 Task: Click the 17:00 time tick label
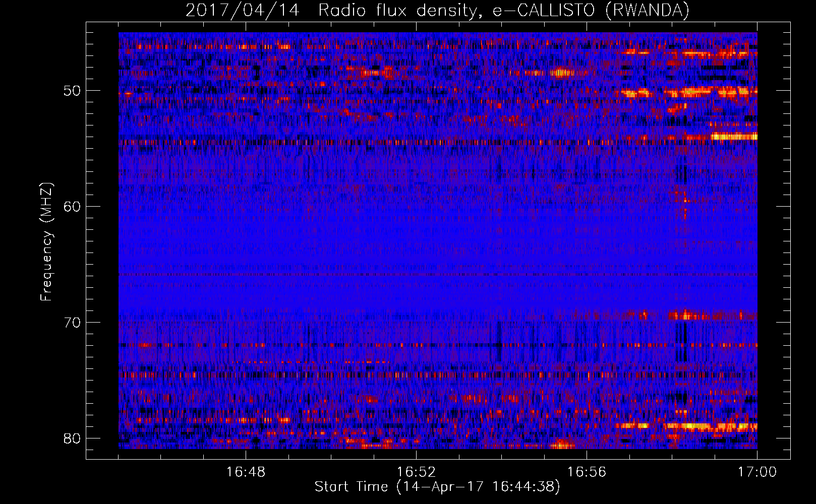[x=757, y=472]
